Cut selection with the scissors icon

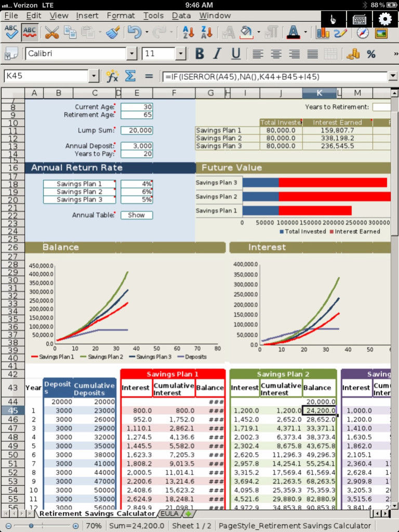(51, 33)
